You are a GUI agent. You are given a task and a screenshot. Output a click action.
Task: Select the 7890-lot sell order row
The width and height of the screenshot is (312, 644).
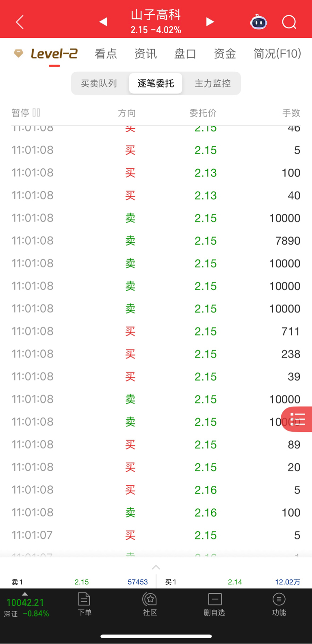coord(156,241)
